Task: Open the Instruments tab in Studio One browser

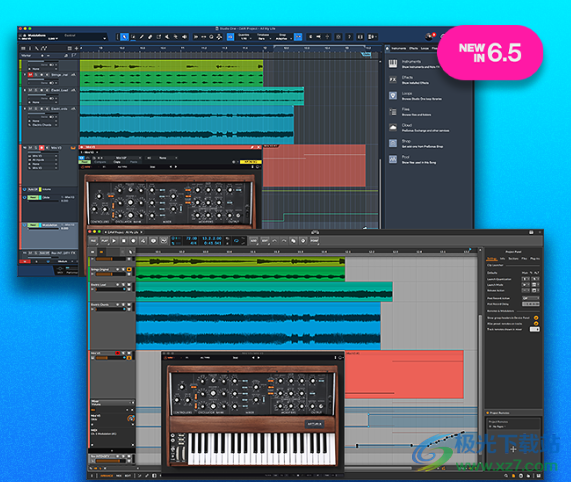Action: click(399, 48)
